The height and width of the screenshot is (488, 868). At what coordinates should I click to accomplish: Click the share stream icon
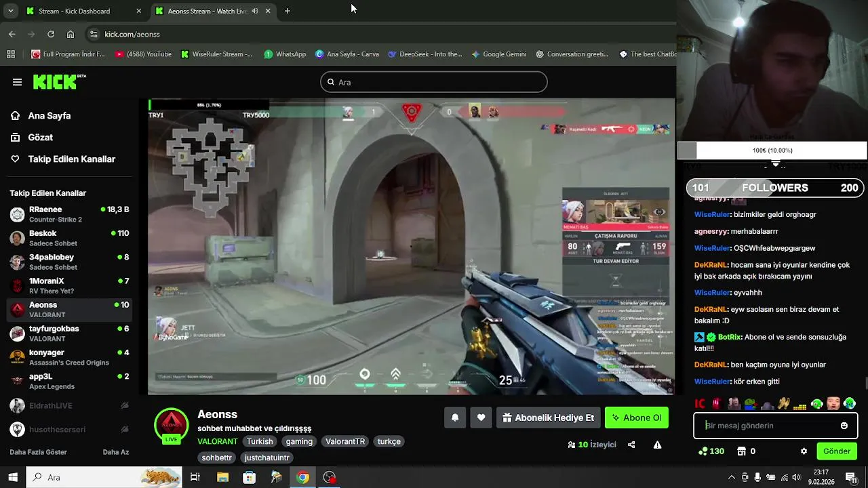click(x=631, y=445)
